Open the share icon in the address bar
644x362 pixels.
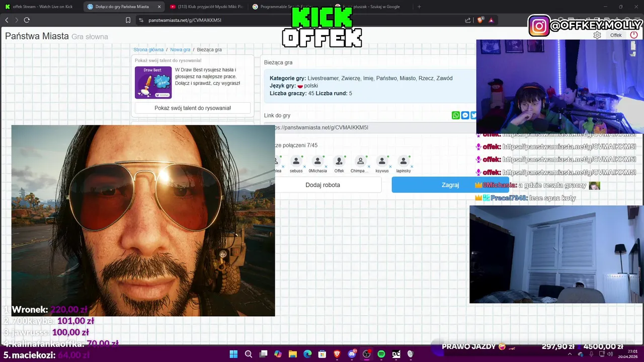tap(468, 20)
